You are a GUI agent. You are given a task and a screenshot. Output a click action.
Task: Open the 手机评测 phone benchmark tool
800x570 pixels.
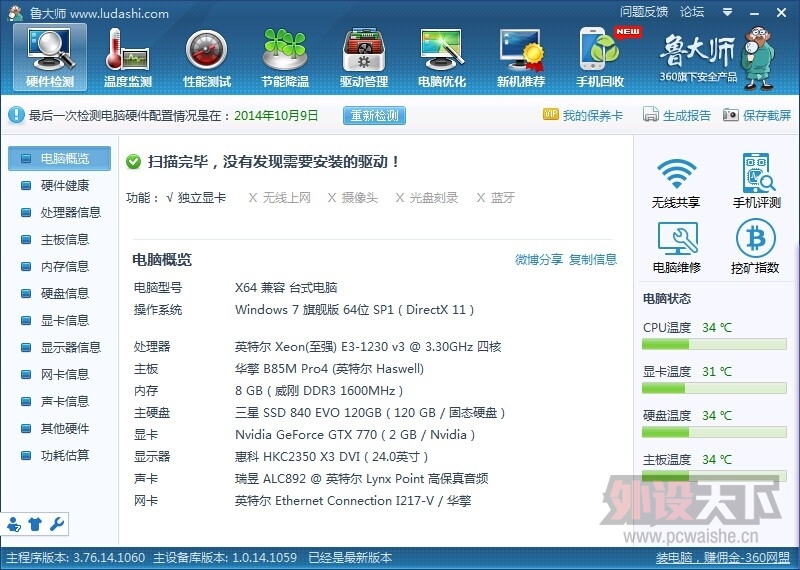pos(757,182)
